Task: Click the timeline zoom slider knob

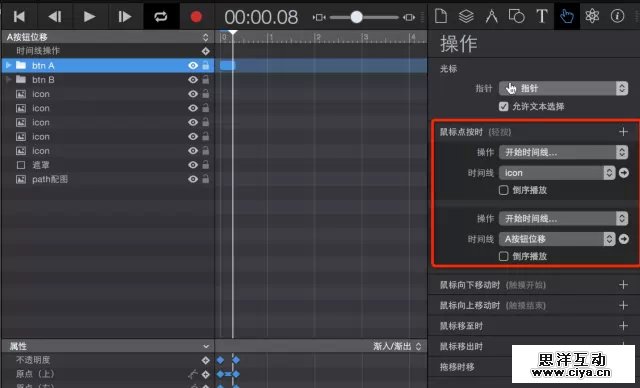Action: (x=356, y=17)
